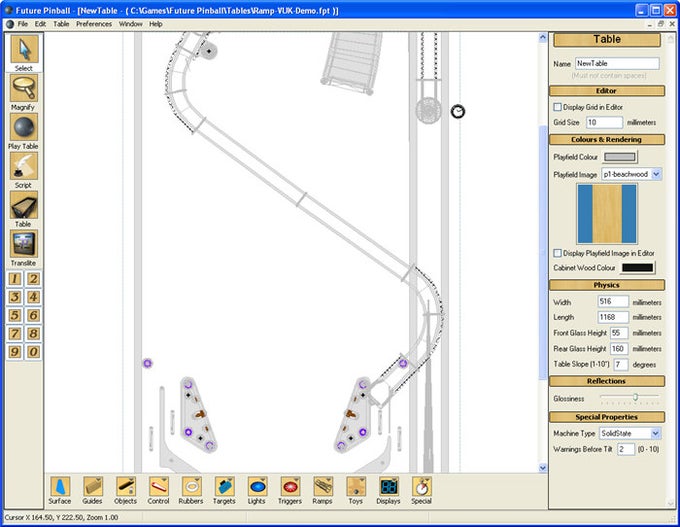Open the Lights palette
This screenshot has width=680, height=527.
point(257,487)
